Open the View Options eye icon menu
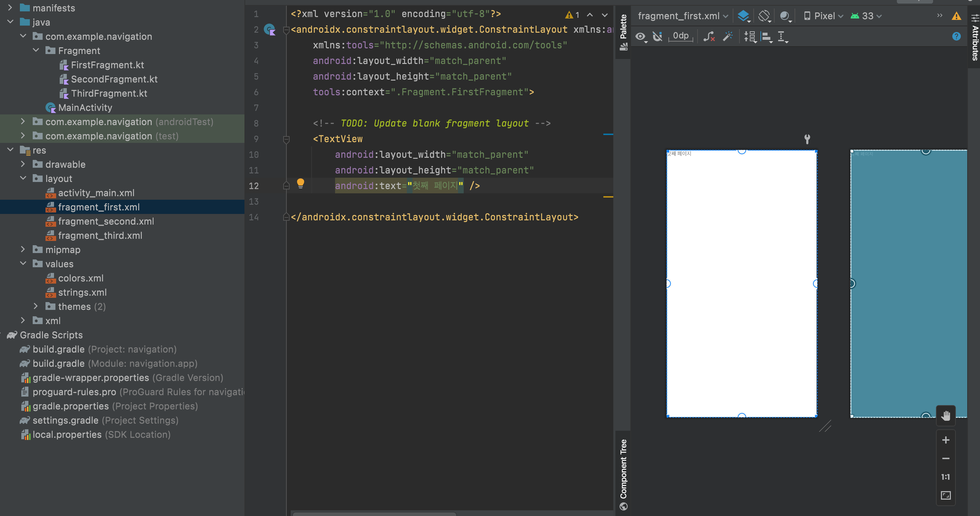 (641, 37)
